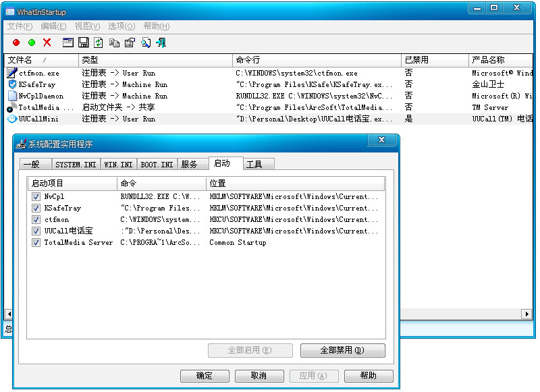Uncheck the TotalMedia Server startup item

coord(36,242)
